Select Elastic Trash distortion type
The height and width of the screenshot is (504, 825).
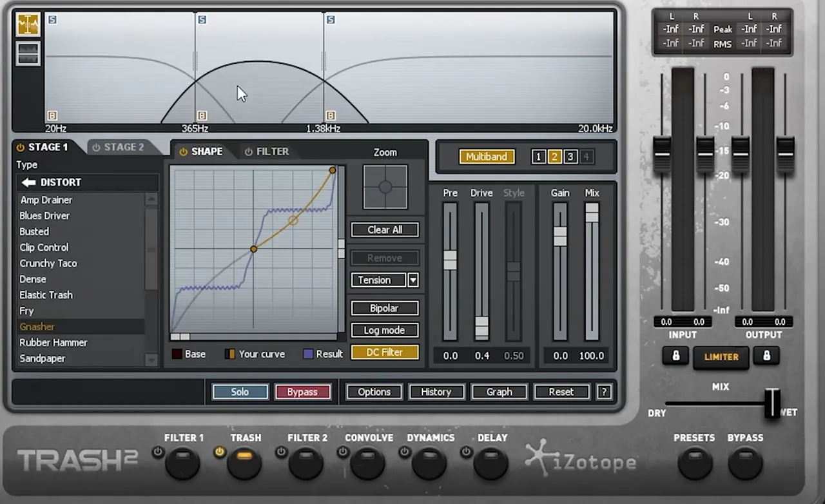[x=46, y=295]
